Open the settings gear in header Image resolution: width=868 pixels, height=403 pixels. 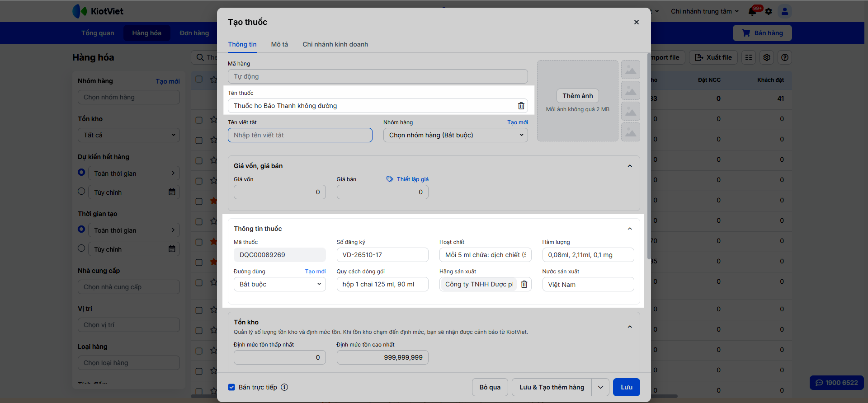769,11
